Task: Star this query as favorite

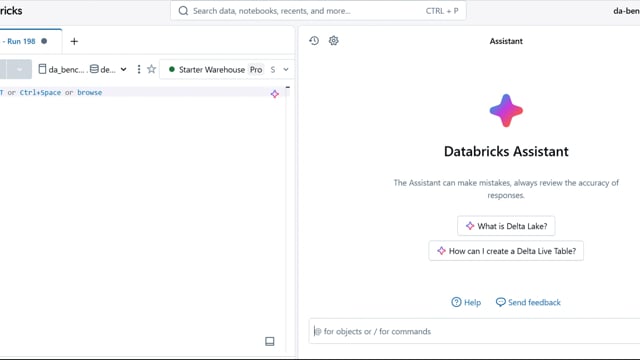Action: click(151, 69)
